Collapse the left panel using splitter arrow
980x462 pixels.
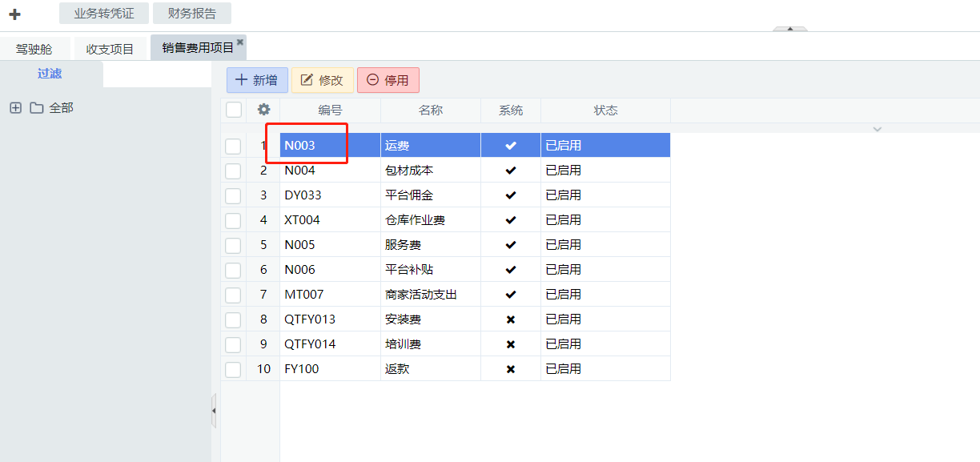214,411
